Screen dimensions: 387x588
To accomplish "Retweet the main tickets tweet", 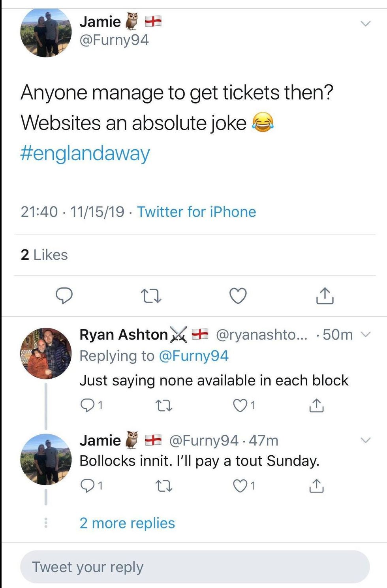I will [151, 296].
